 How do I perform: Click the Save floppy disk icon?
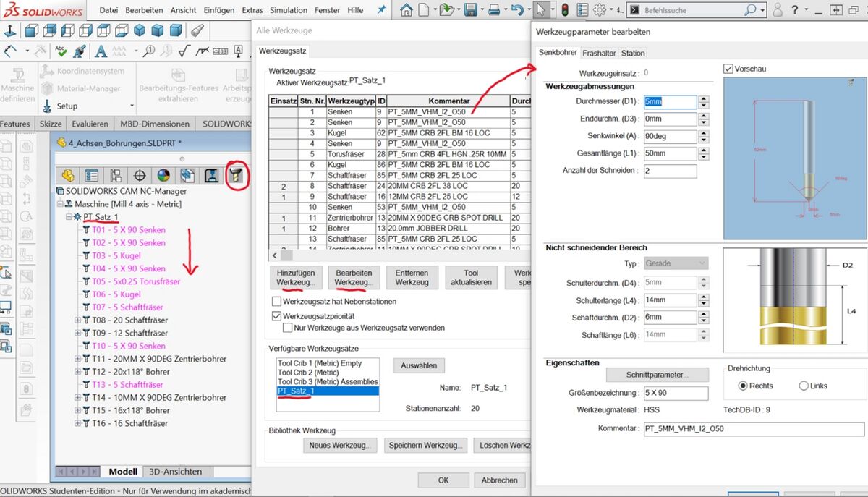pyautogui.click(x=470, y=10)
